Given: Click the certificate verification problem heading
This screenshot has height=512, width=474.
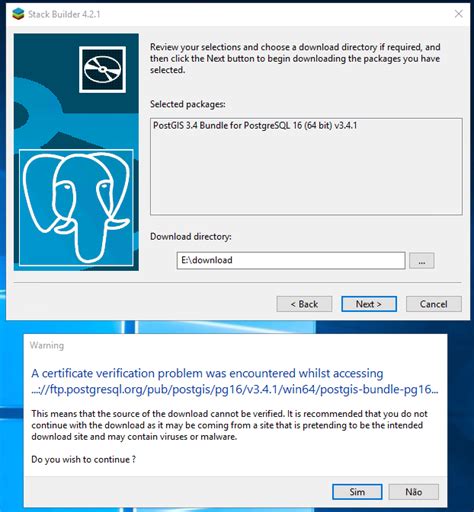Looking at the screenshot, I should [207, 373].
